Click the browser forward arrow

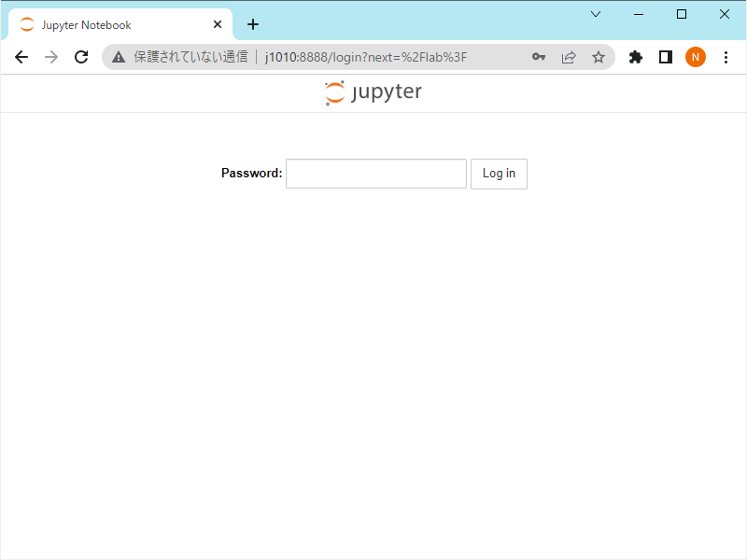tap(51, 57)
